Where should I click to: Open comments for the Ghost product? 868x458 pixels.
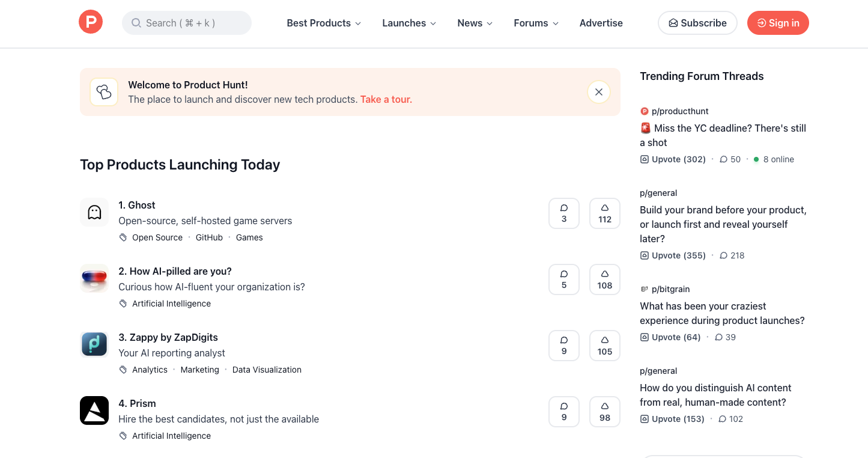pos(564,213)
